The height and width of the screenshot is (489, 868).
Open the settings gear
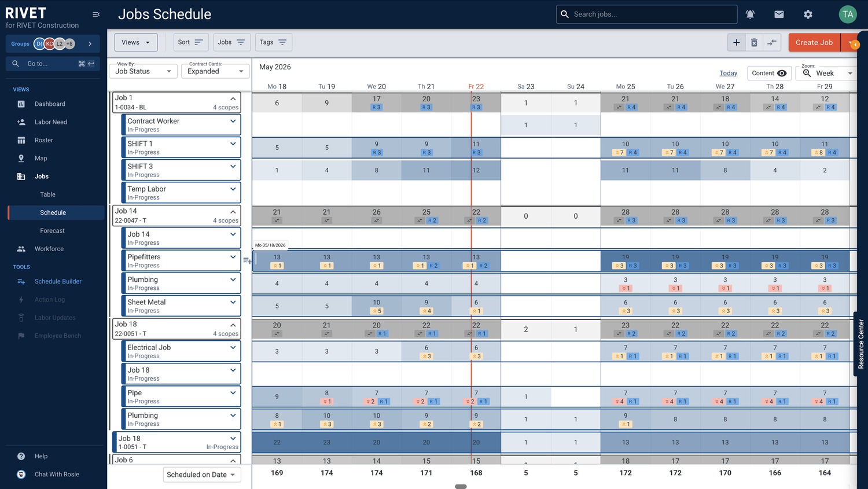[x=808, y=14]
